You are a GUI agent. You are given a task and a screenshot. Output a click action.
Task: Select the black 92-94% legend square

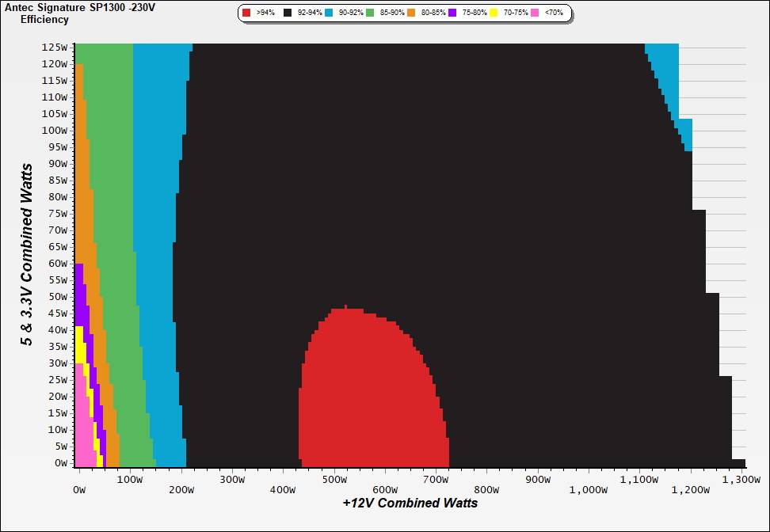pyautogui.click(x=288, y=13)
